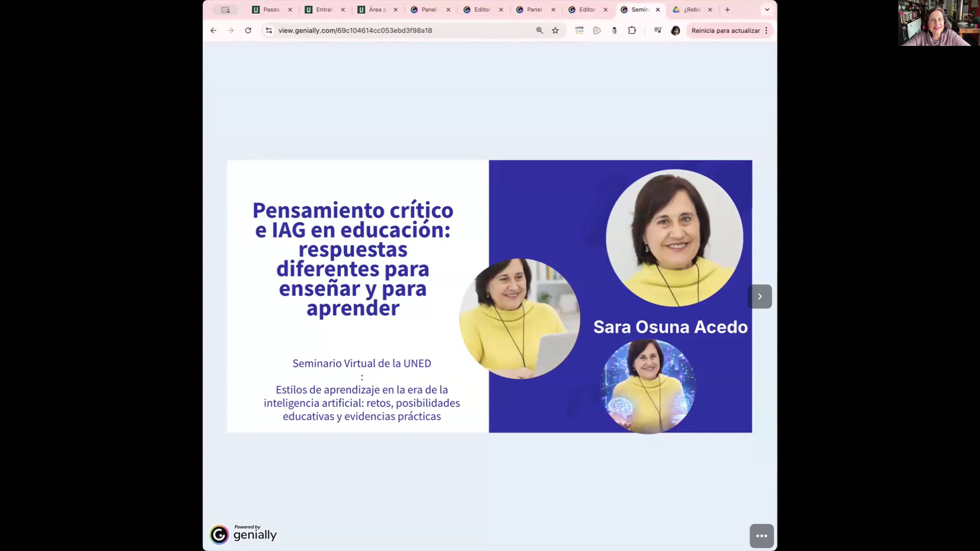Close the Entrar tab

pyautogui.click(x=343, y=10)
